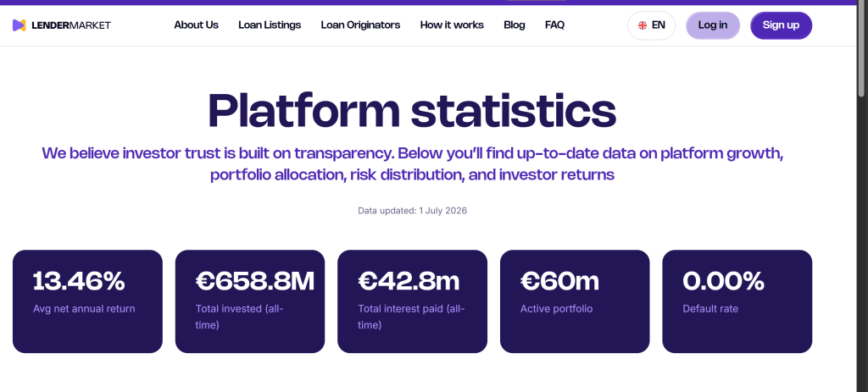This screenshot has height=392, width=868.
Task: Click the LENDERMARKET wordmark text
Action: click(71, 25)
